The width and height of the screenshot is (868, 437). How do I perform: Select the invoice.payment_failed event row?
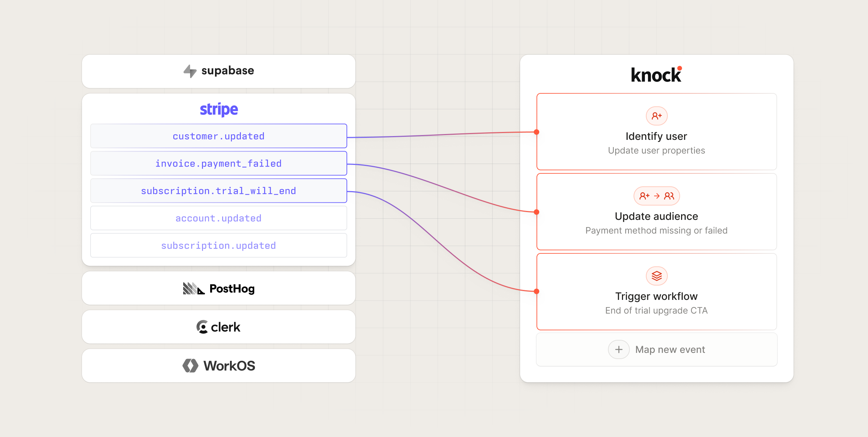tap(219, 163)
